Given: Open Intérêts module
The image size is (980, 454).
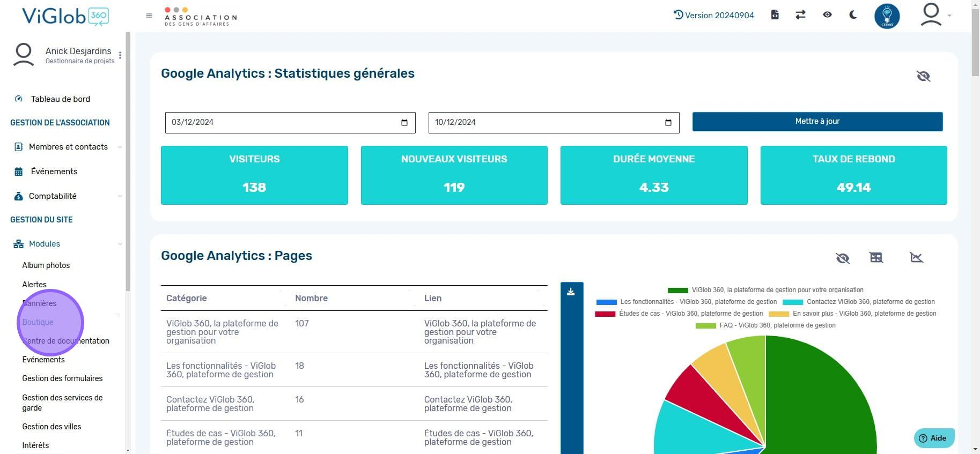Looking at the screenshot, I should (x=35, y=445).
